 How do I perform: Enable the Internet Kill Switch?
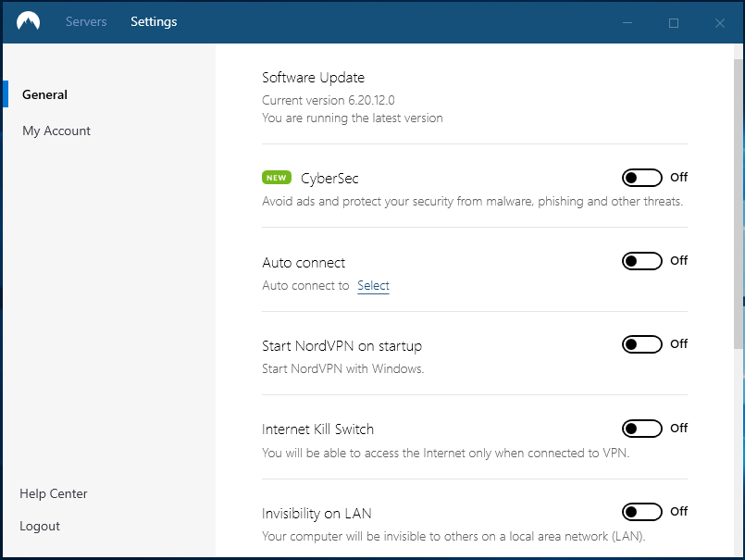[642, 429]
